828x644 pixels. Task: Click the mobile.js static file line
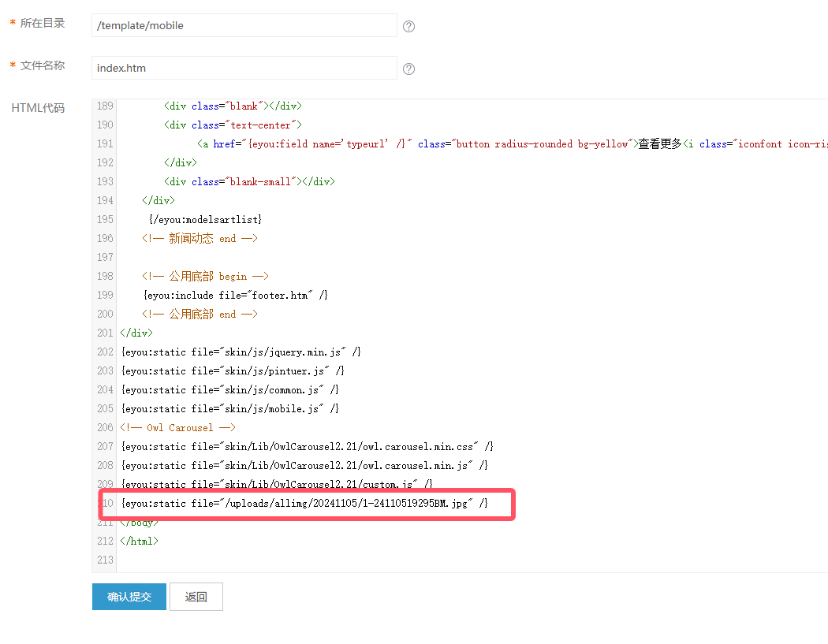click(x=229, y=408)
